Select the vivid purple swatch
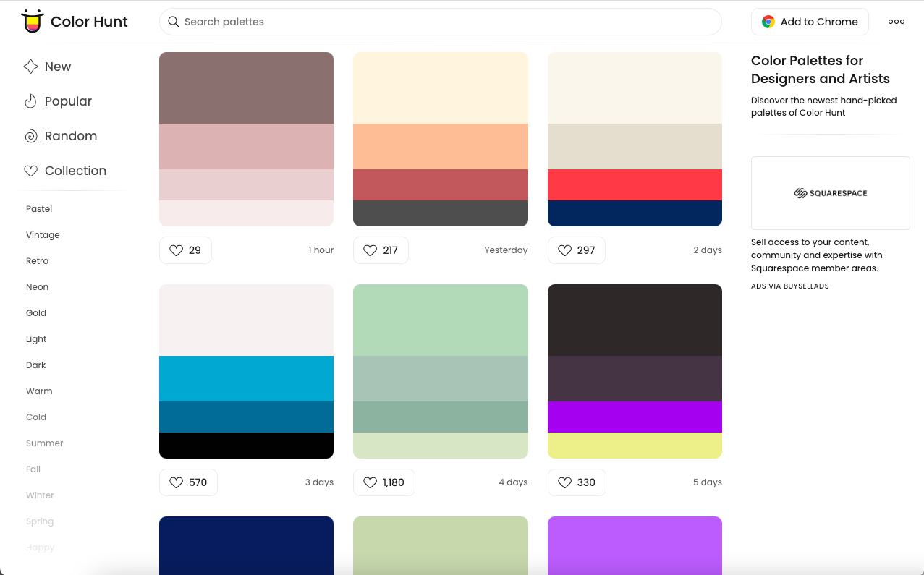This screenshot has width=924, height=575. (635, 417)
